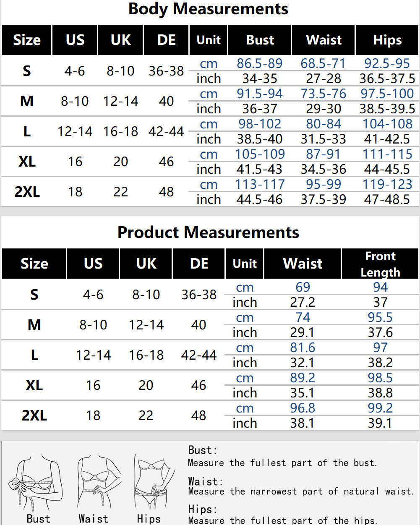Click the Hips column header
Viewport: 420px width, 525px height.
[x=387, y=40]
